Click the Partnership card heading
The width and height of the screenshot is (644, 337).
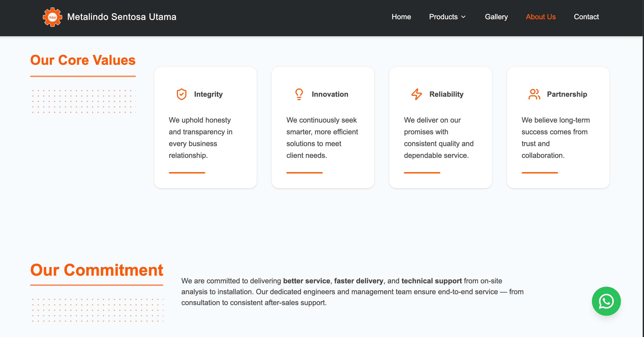point(567,94)
